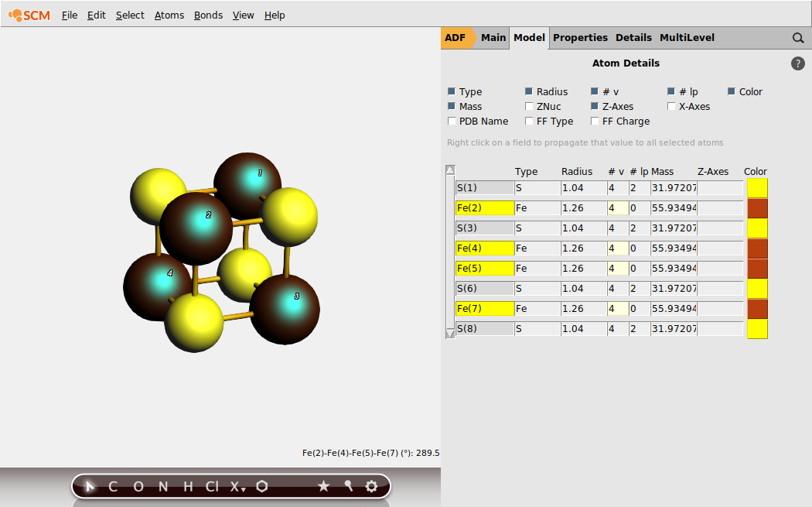Select the Fe(2) atom row label

click(x=482, y=207)
